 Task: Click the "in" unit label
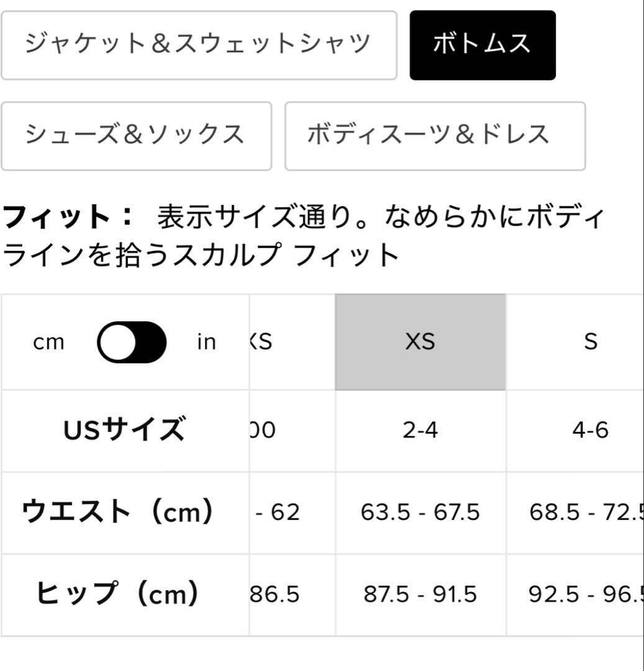pyautogui.click(x=206, y=342)
